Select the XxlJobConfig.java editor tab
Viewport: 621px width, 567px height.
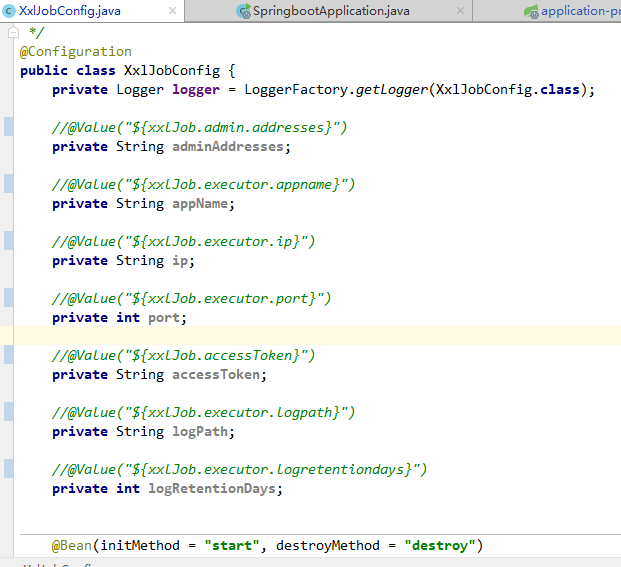[x=69, y=11]
